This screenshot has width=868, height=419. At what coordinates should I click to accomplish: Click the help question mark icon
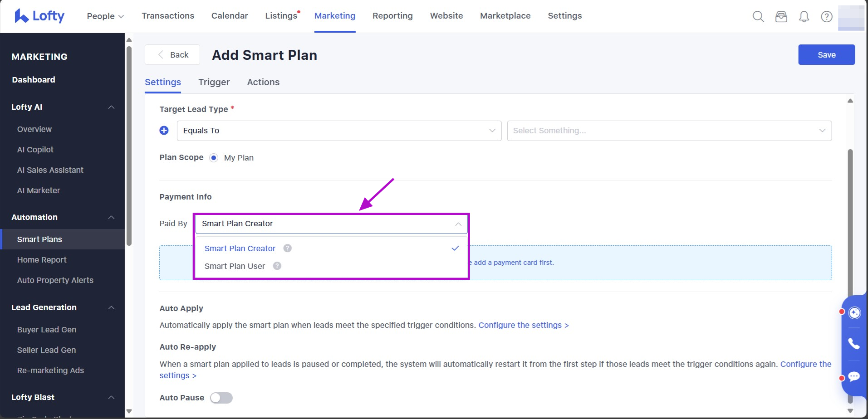[x=826, y=17]
